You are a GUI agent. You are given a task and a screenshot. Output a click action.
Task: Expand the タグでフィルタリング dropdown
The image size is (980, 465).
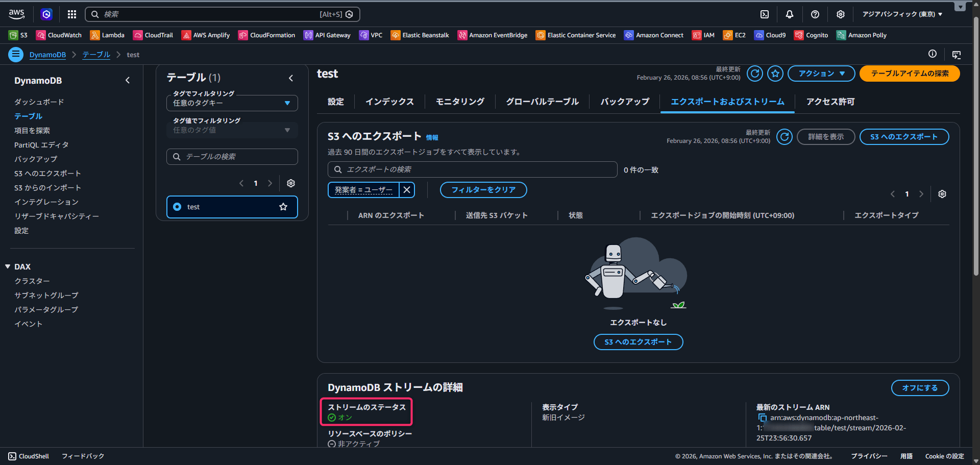(x=232, y=103)
